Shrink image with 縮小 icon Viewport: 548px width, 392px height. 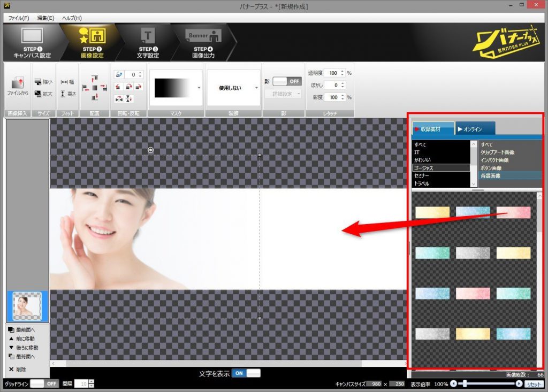(x=43, y=82)
